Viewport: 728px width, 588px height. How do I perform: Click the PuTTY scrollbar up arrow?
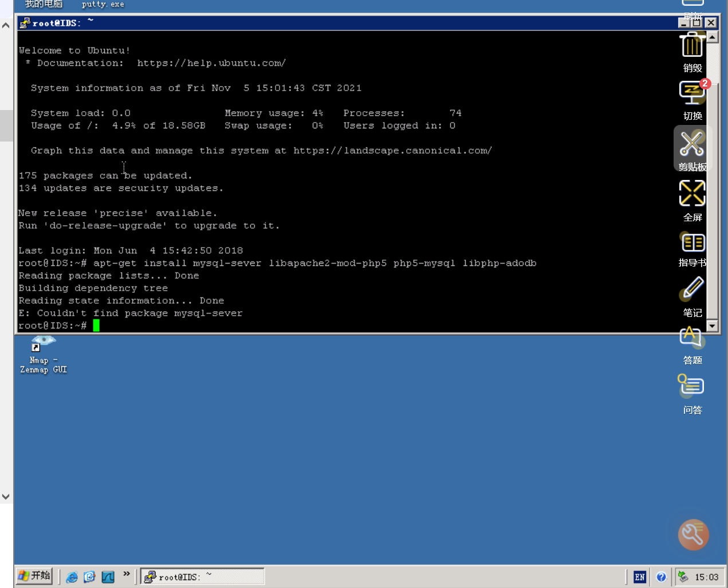(712, 37)
